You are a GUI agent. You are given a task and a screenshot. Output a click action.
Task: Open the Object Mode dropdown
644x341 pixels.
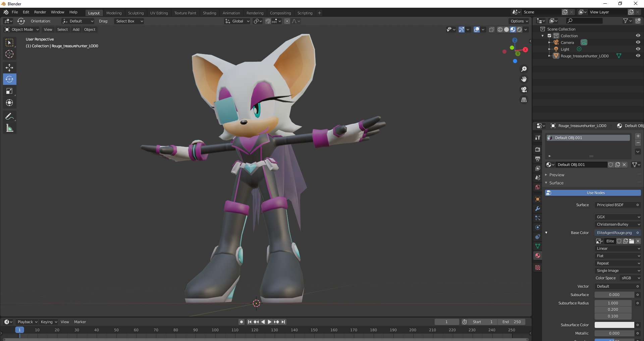tap(22, 30)
